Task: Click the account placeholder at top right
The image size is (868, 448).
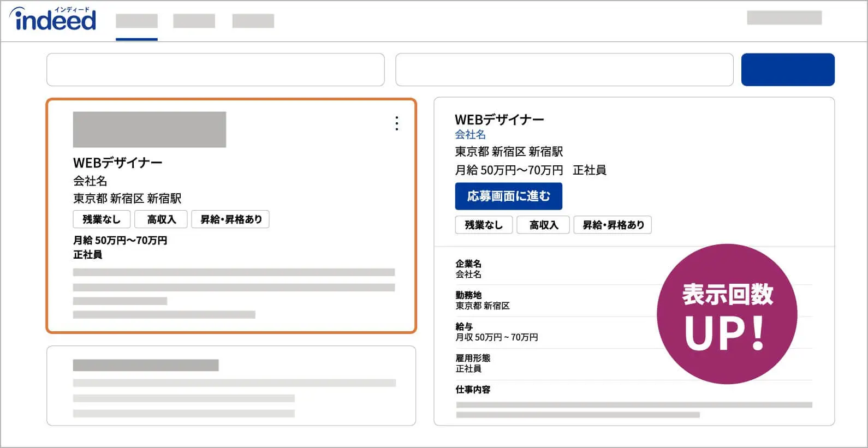Action: (x=784, y=17)
